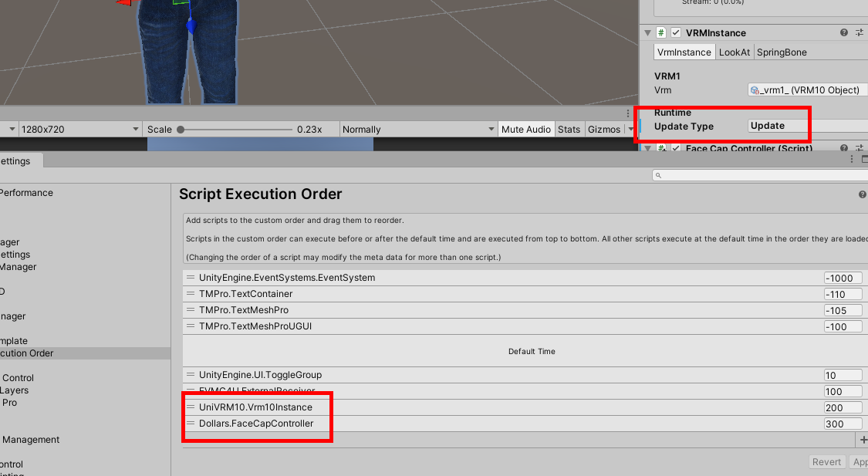Open the panel's three-dot options menu
This screenshot has height=476, width=868.
coord(849,159)
